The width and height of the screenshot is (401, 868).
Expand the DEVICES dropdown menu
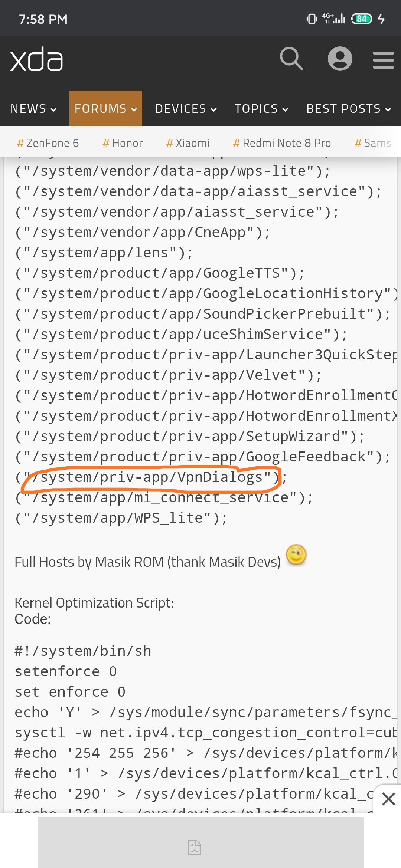pos(186,109)
